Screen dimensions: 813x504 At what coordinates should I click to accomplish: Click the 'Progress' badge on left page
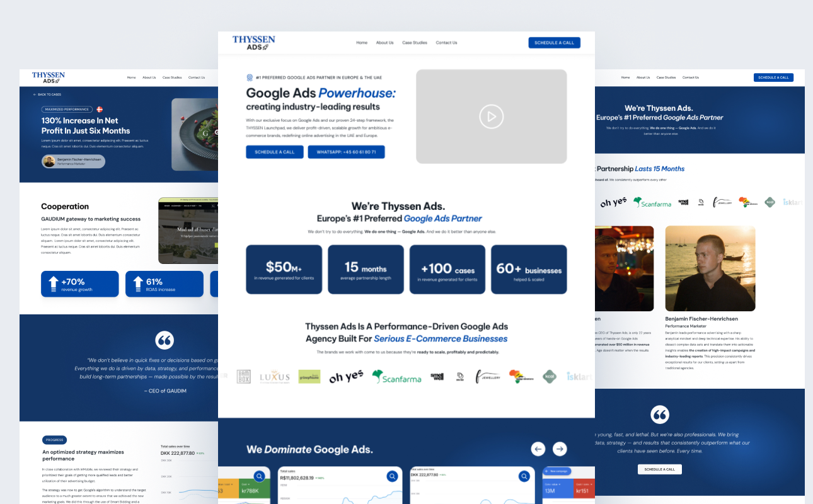coord(54,440)
